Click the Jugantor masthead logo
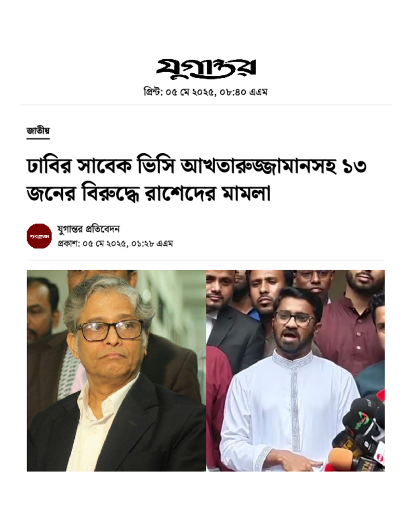The width and height of the screenshot is (411, 532). [206, 68]
